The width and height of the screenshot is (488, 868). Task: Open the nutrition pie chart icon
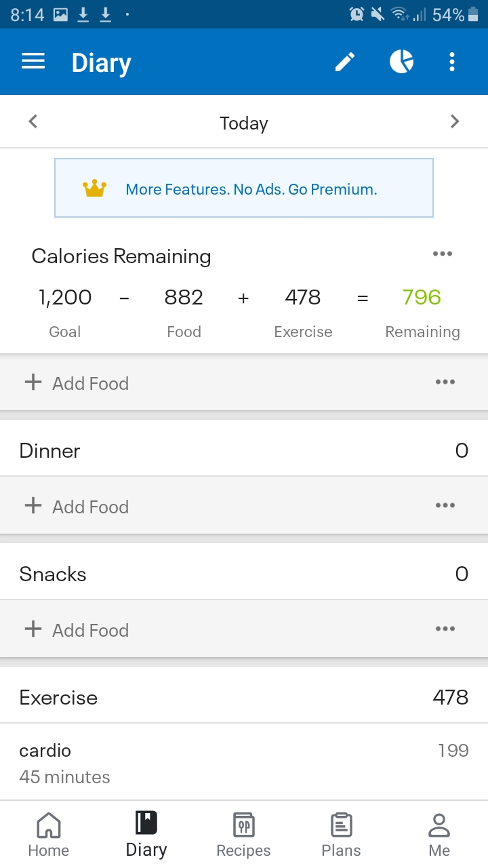(401, 62)
